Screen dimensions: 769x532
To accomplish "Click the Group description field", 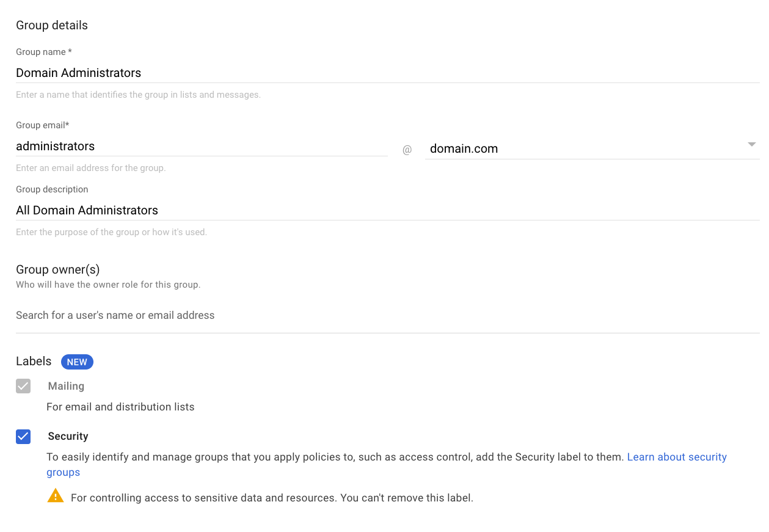I will click(x=387, y=210).
